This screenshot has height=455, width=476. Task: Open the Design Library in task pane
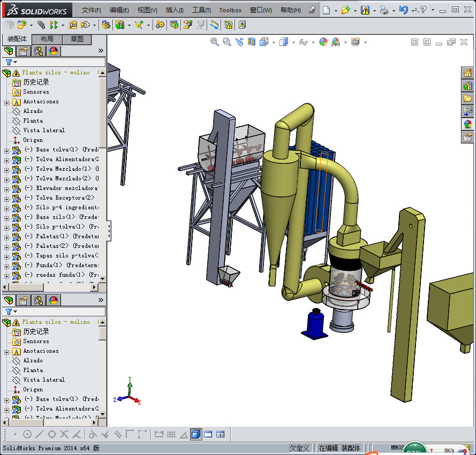coord(467,86)
